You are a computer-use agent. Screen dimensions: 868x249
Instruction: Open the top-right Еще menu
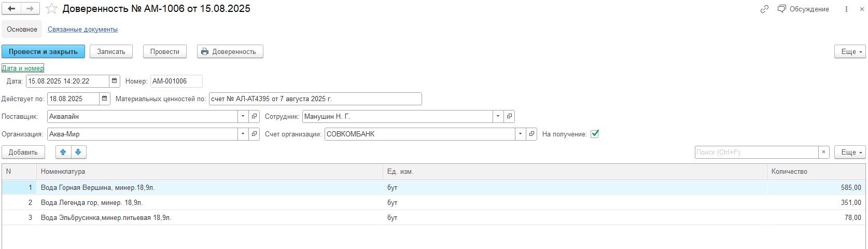tap(849, 51)
